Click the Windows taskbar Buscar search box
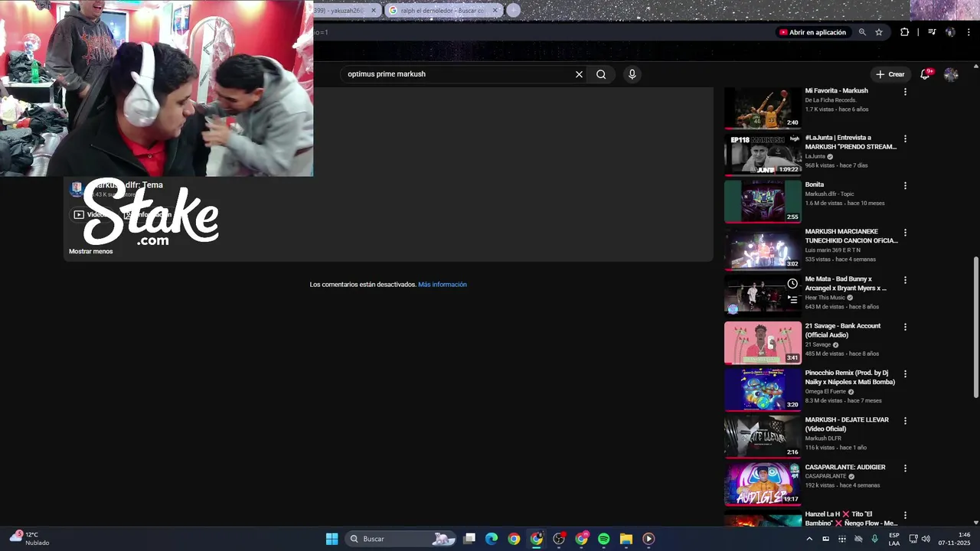980x551 pixels. (402, 539)
